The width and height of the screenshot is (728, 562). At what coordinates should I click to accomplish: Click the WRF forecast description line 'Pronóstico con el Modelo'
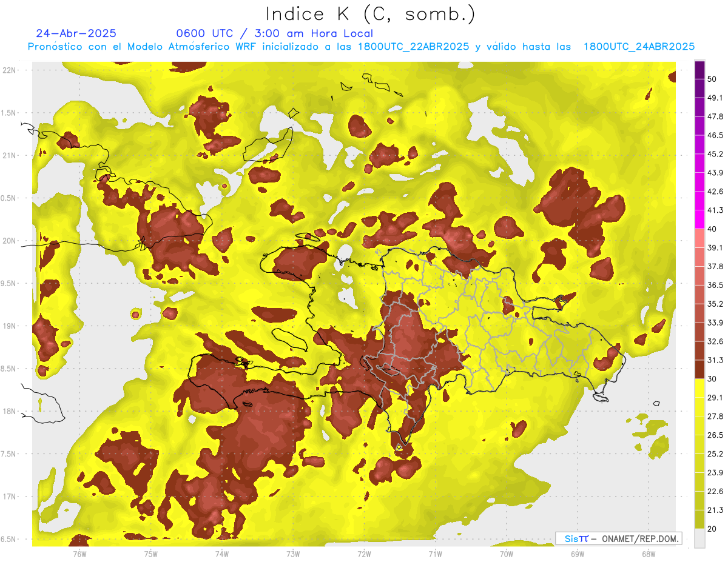click(x=361, y=47)
